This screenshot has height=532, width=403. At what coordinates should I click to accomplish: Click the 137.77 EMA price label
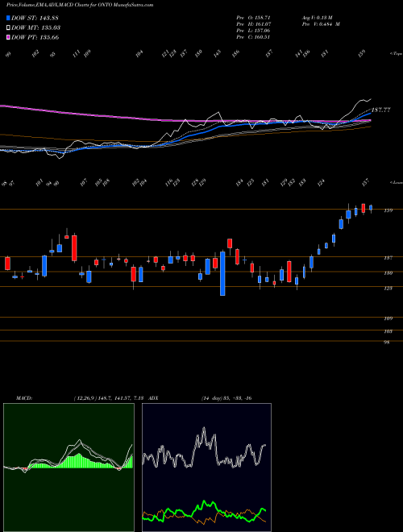[x=380, y=110]
